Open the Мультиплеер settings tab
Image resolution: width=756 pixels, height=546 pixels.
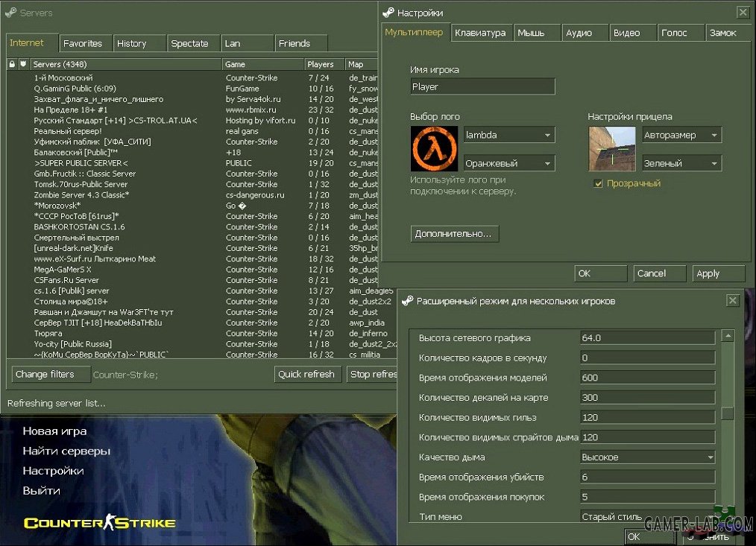[415, 32]
